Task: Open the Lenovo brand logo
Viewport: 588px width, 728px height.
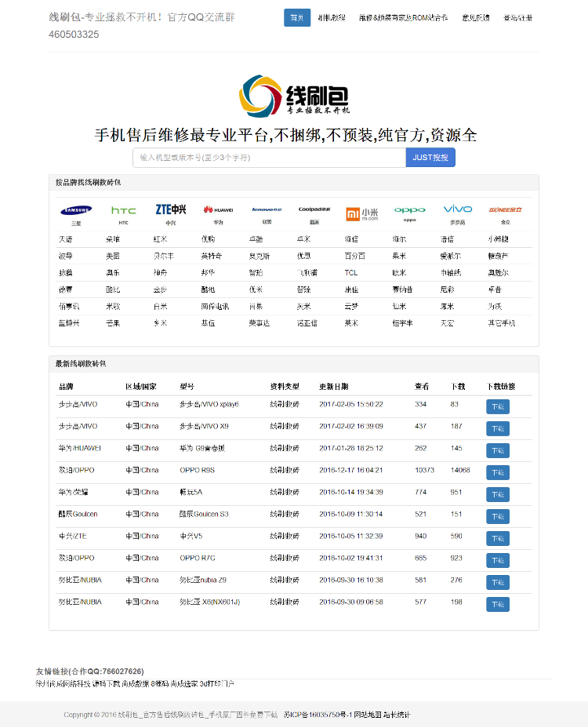Action: 267,209
